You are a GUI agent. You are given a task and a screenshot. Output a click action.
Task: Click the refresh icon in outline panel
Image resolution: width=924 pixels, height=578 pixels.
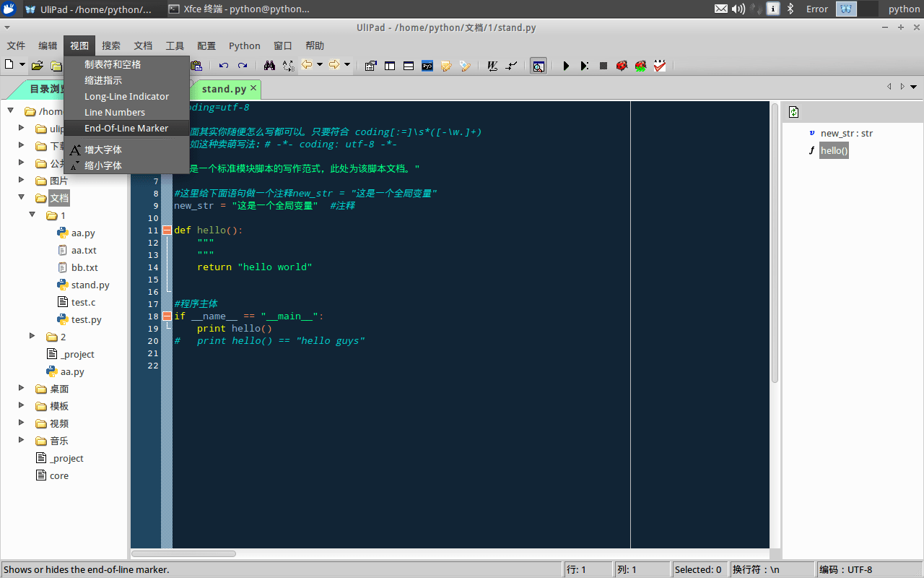(794, 112)
